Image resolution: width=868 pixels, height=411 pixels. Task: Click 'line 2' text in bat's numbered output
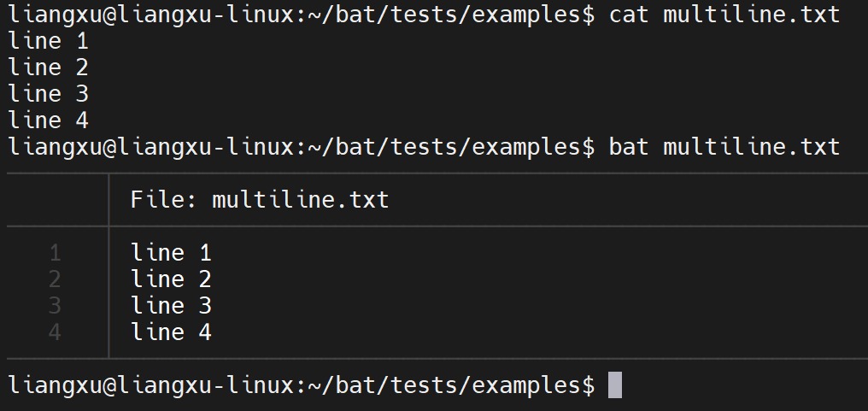point(171,279)
